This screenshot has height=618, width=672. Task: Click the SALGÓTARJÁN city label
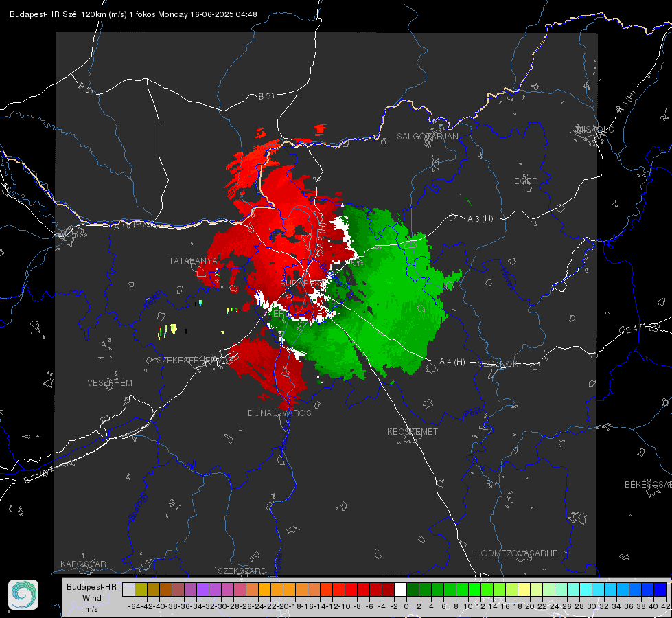tap(427, 137)
